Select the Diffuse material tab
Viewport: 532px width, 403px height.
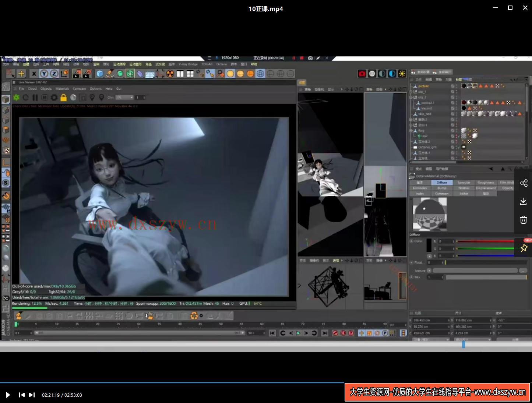coord(442,183)
